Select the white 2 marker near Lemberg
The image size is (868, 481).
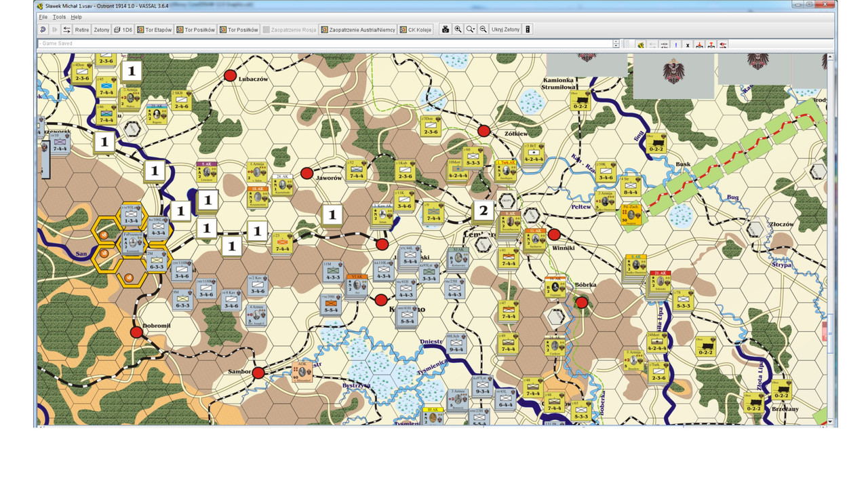(484, 211)
